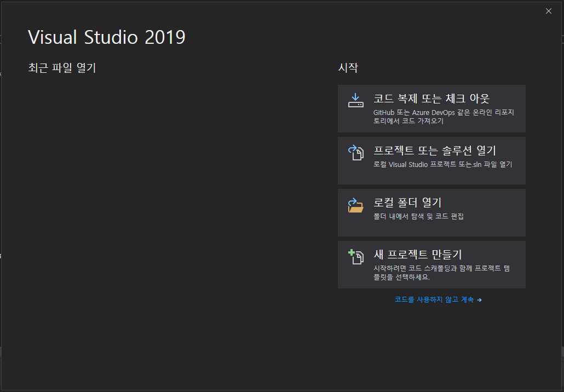Click the '로컬 Visual Studio 프로젝트' description text
This screenshot has height=392, width=564.
[442, 164]
